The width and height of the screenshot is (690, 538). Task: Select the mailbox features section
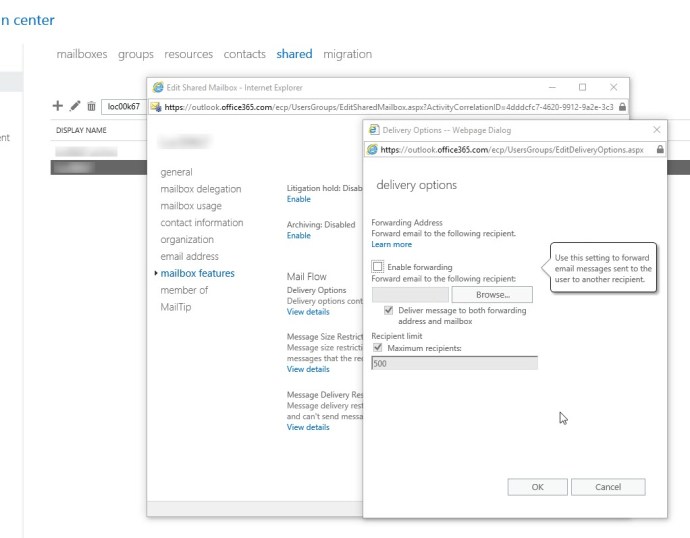[197, 273]
